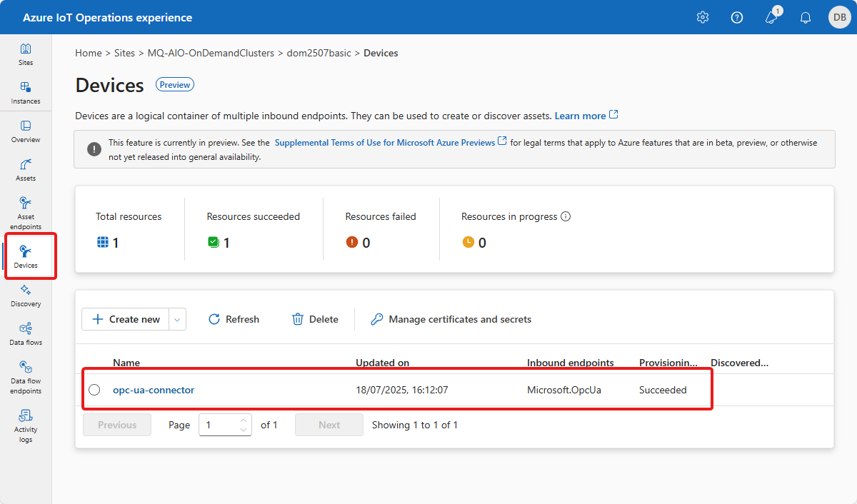Click the Refresh button
Image resolution: width=857 pixels, height=504 pixels.
[x=234, y=319]
